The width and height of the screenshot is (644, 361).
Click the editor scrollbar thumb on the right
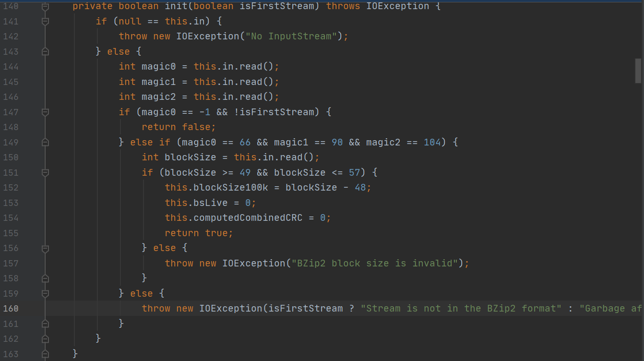[x=639, y=71]
